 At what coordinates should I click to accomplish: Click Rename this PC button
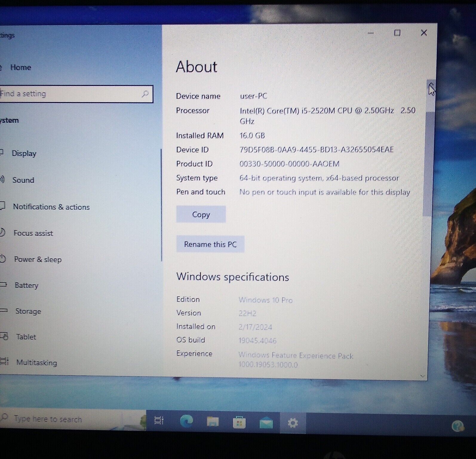210,244
